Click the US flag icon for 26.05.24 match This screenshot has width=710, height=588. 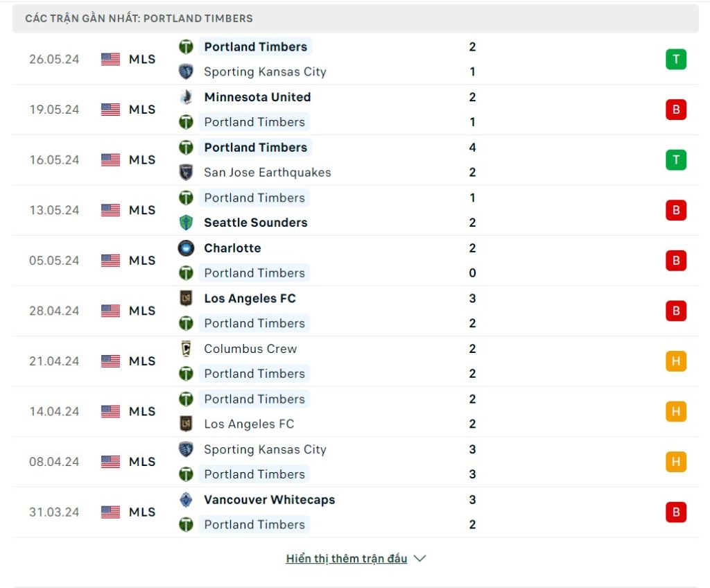coord(110,60)
